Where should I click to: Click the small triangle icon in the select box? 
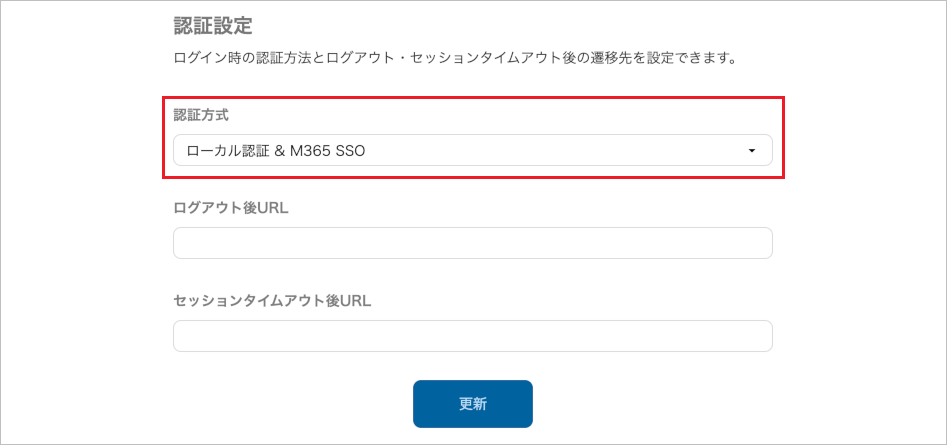[751, 151]
